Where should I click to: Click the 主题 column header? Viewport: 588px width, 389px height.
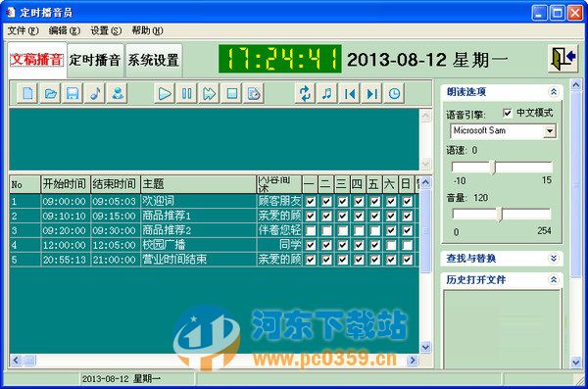coord(198,184)
